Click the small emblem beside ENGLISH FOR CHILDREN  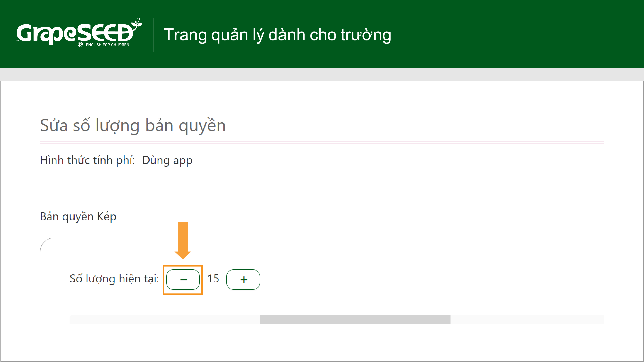pyautogui.click(x=80, y=45)
